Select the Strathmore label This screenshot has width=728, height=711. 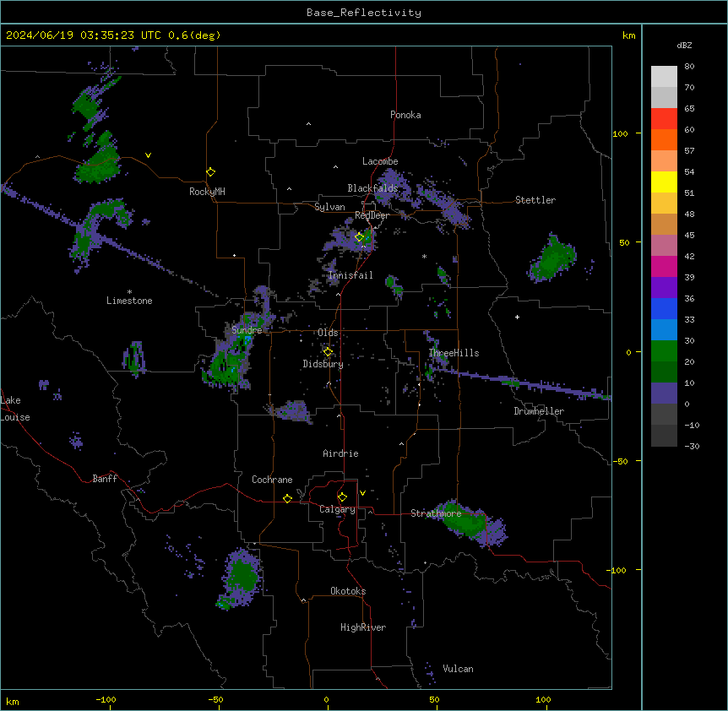click(436, 513)
